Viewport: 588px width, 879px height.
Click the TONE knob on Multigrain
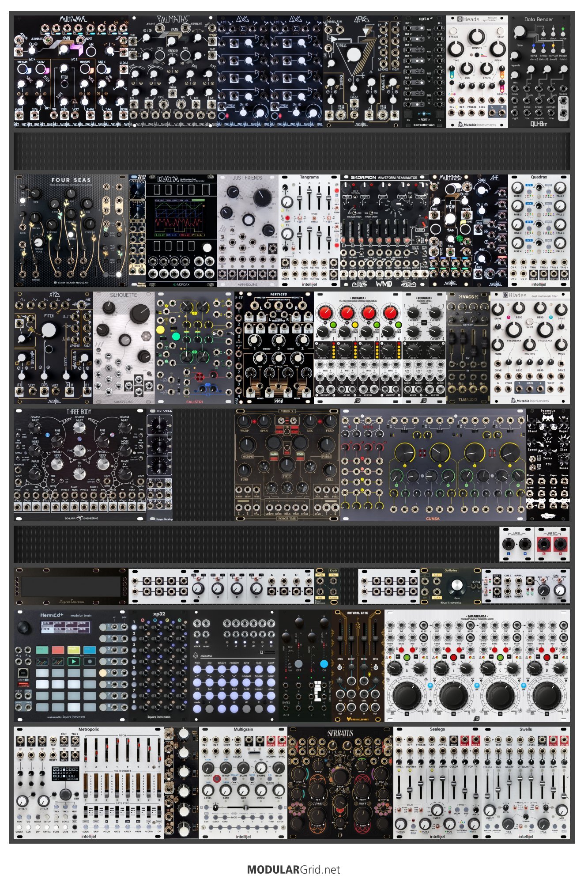click(x=279, y=790)
